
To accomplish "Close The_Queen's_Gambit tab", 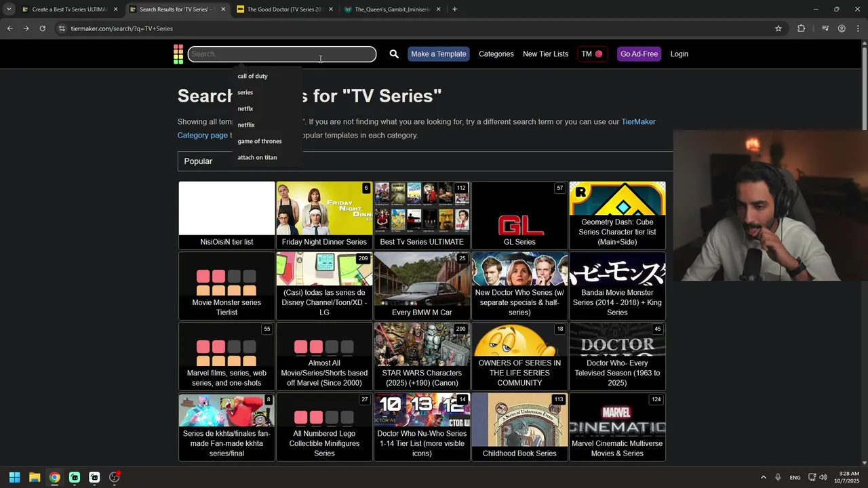I will point(438,9).
